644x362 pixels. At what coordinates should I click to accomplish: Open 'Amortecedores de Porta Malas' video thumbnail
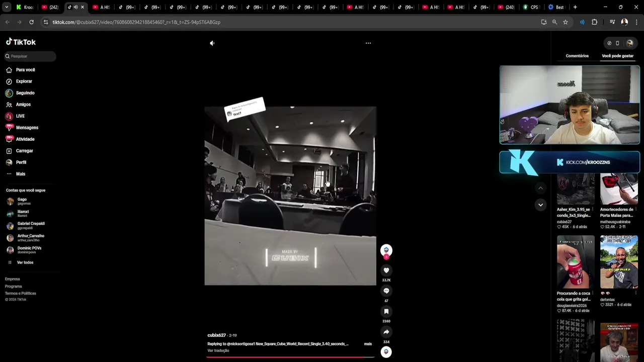[619, 189]
